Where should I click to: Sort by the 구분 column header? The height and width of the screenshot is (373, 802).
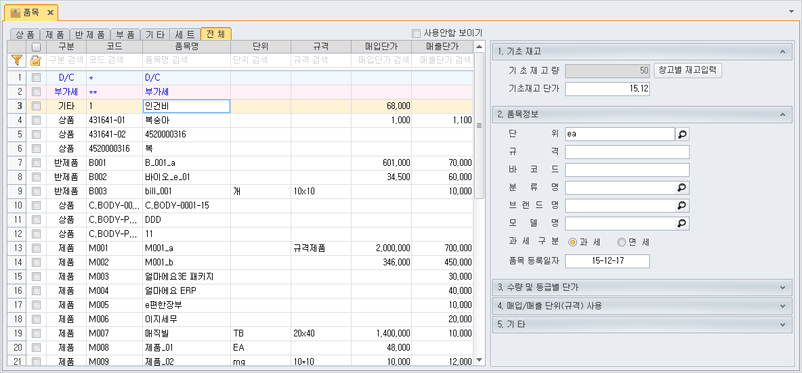coord(66,47)
